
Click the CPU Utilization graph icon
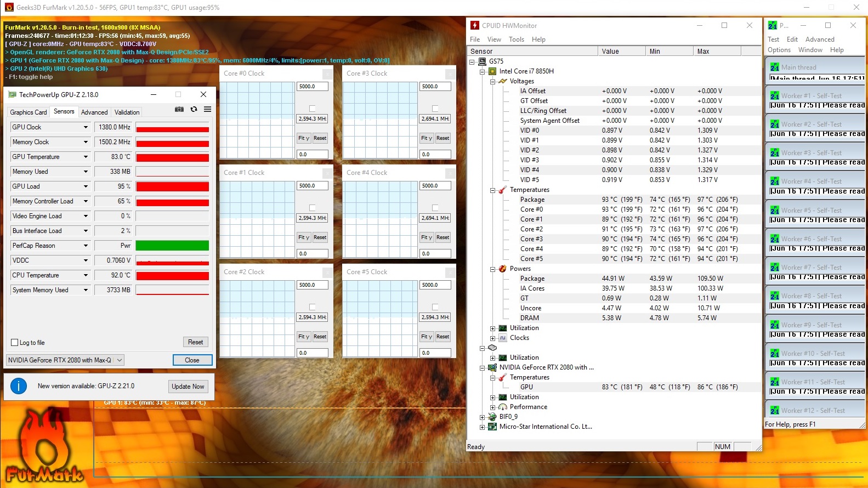pos(503,328)
